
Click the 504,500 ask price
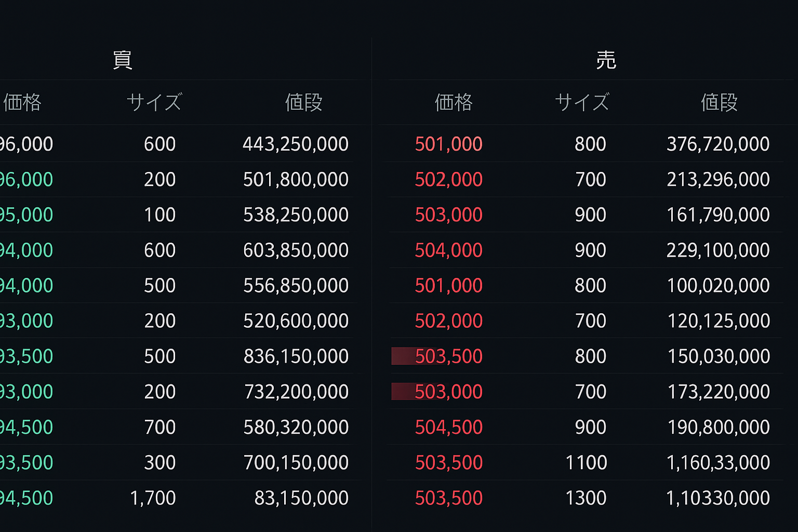tap(449, 427)
